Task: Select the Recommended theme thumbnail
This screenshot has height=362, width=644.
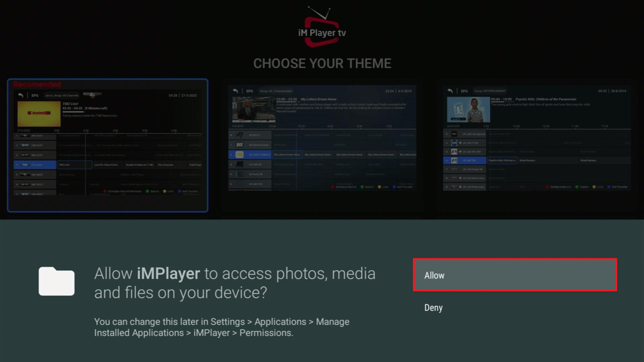Action: pos(108,145)
